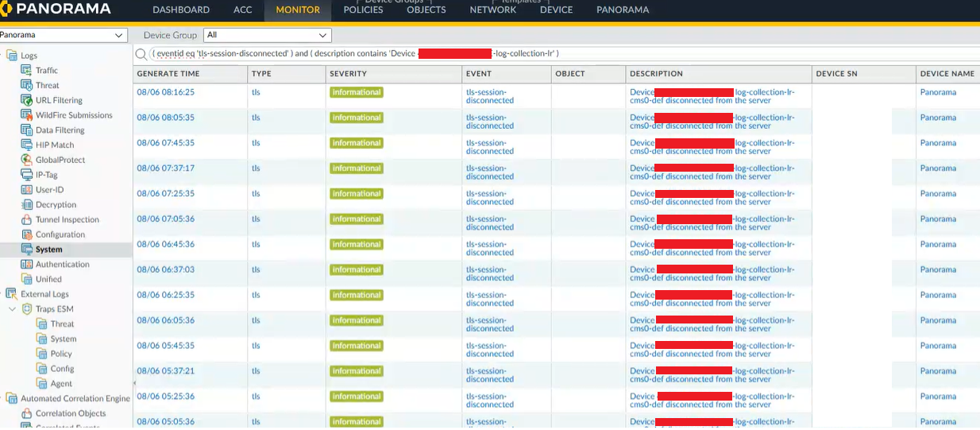This screenshot has height=430, width=980.
Task: Open the WildFire Submissions logs
Action: pyautogui.click(x=74, y=115)
